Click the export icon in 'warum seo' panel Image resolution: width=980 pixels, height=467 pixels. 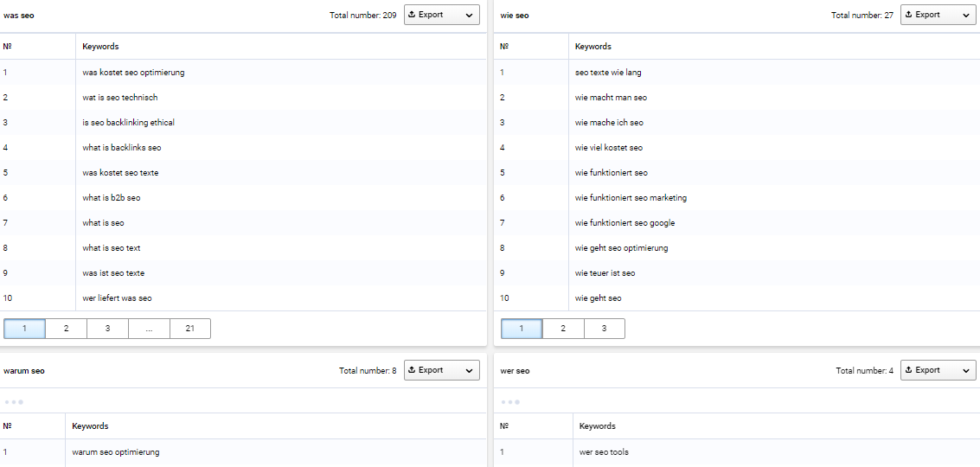pyautogui.click(x=412, y=370)
